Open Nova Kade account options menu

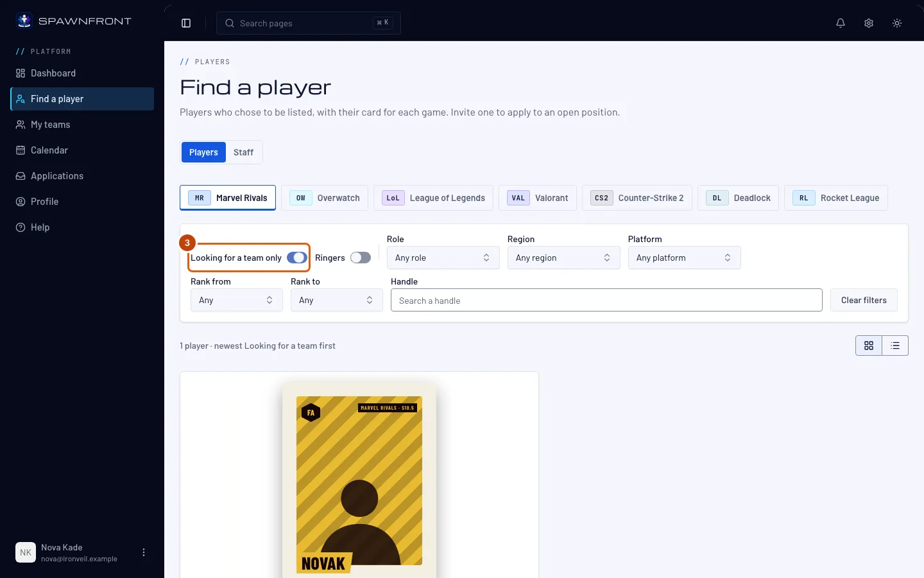pos(144,552)
